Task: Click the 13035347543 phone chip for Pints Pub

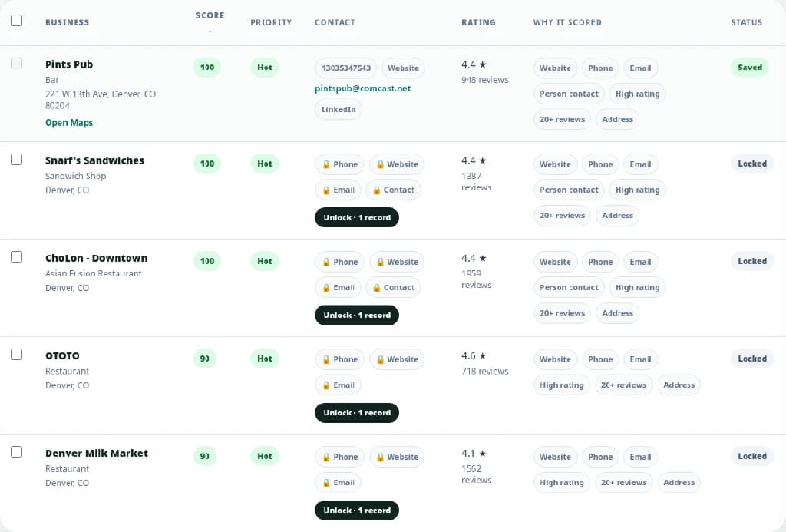Action: point(346,68)
